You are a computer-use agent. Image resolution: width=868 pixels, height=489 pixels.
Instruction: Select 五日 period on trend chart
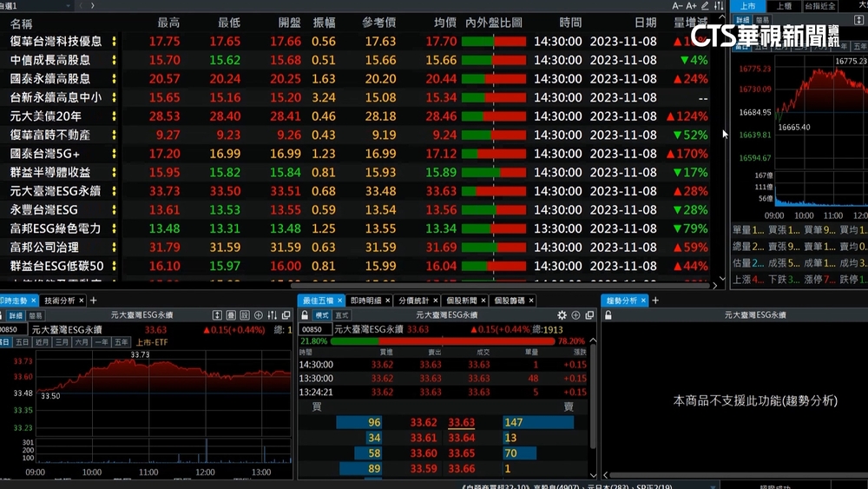pyautogui.click(x=22, y=342)
